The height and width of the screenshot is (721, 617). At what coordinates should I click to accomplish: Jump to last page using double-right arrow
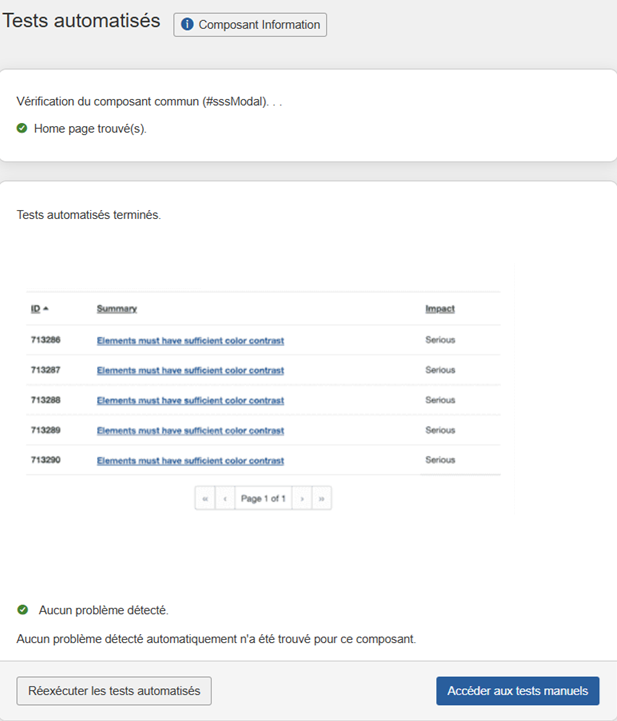pyautogui.click(x=322, y=498)
